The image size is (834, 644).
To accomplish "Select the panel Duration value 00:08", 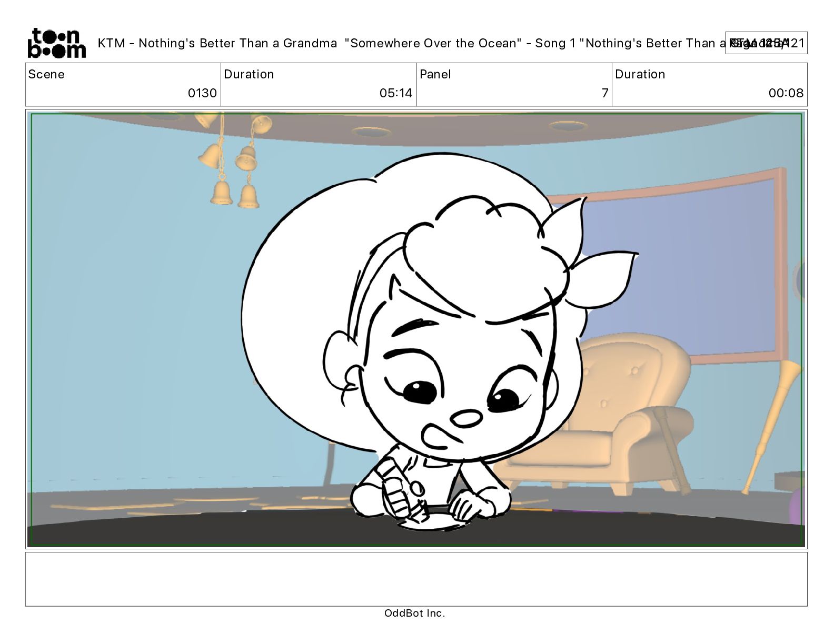I will click(786, 93).
